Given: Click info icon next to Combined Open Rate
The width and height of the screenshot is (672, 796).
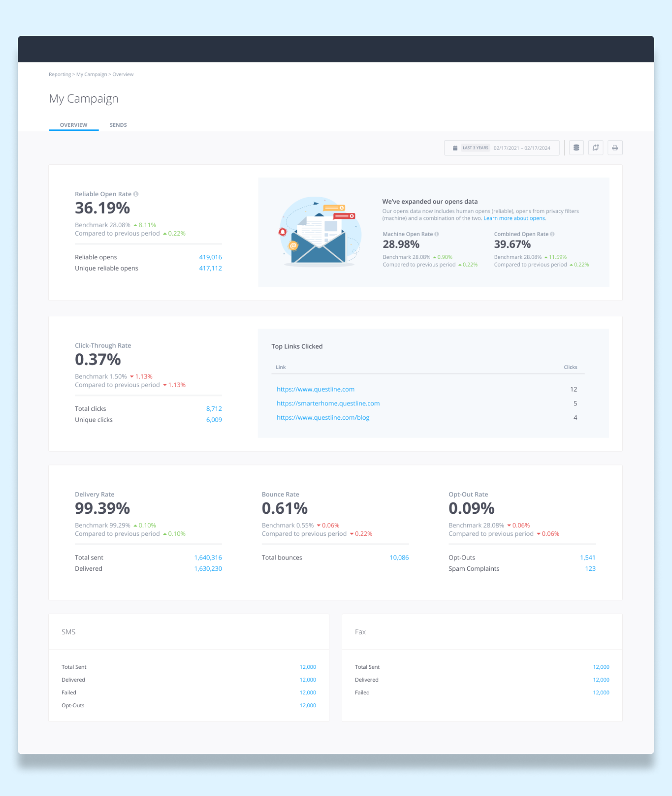Looking at the screenshot, I should pos(552,234).
